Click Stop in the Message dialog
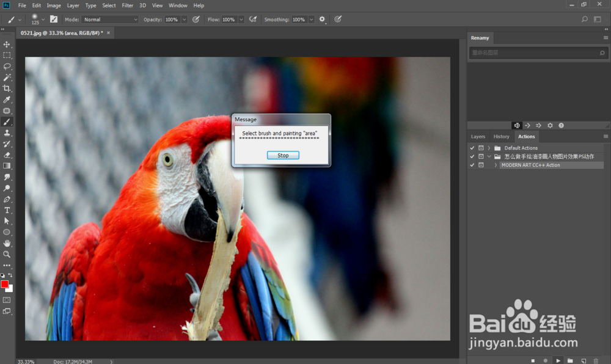Viewport: 611px width, 364px height. click(283, 155)
